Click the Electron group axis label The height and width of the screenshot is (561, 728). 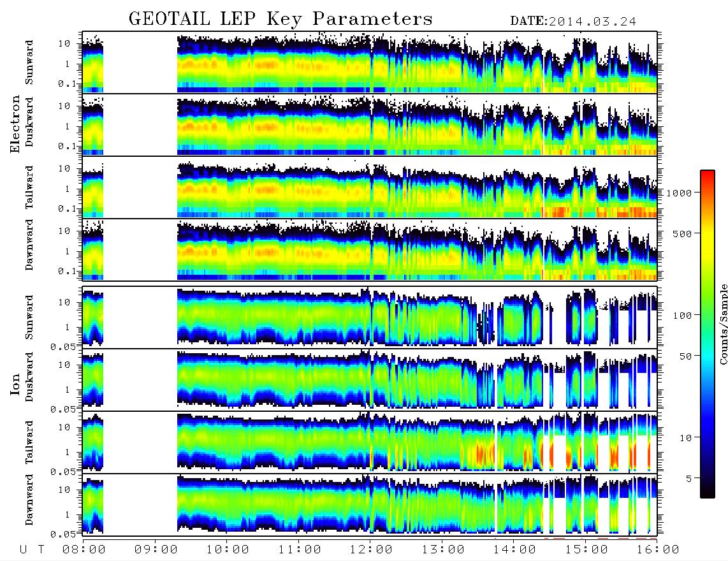pyautogui.click(x=15, y=124)
